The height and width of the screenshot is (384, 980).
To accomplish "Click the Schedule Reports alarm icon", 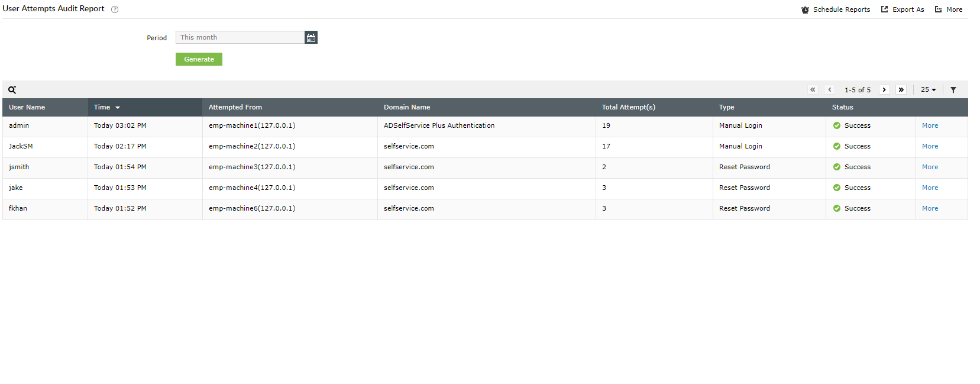I will pos(805,9).
